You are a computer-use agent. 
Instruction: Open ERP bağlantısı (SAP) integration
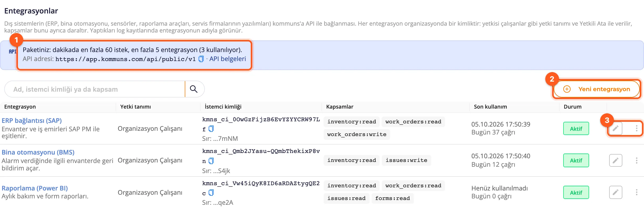pyautogui.click(x=32, y=120)
